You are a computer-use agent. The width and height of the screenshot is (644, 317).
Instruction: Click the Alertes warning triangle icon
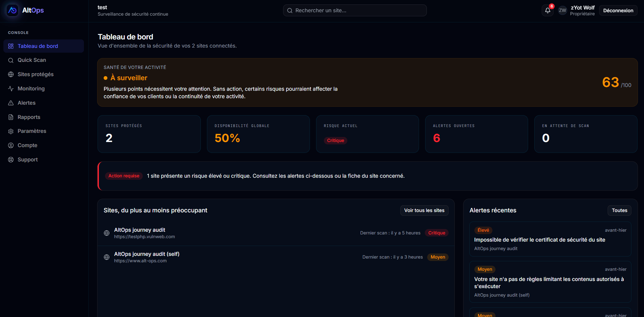(11, 103)
